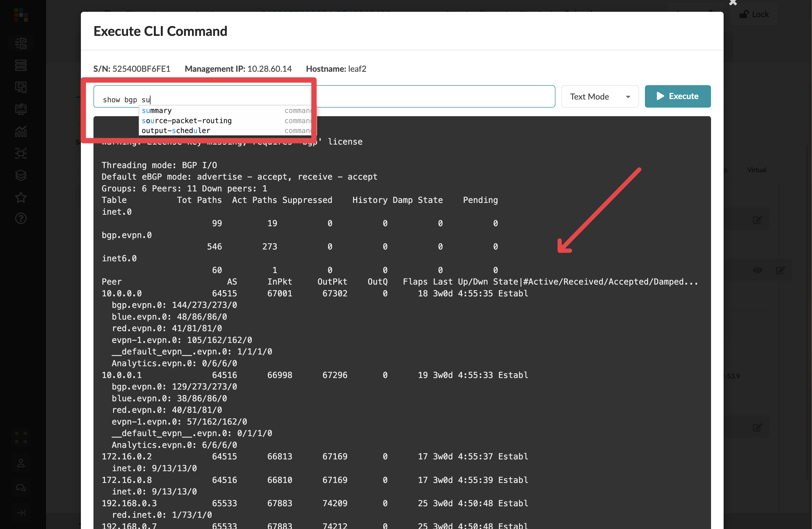
Task: Click the Execute button
Action: coord(678,96)
